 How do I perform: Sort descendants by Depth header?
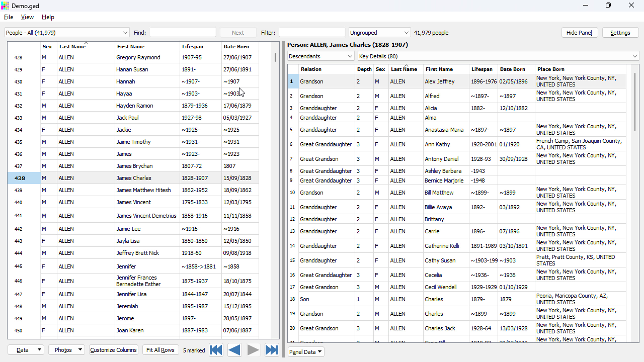364,69
